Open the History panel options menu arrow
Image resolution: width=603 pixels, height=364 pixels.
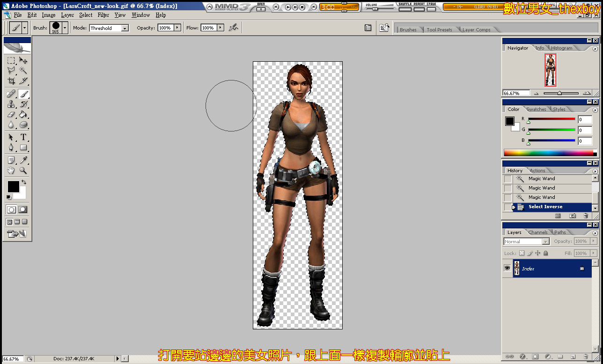click(x=595, y=171)
